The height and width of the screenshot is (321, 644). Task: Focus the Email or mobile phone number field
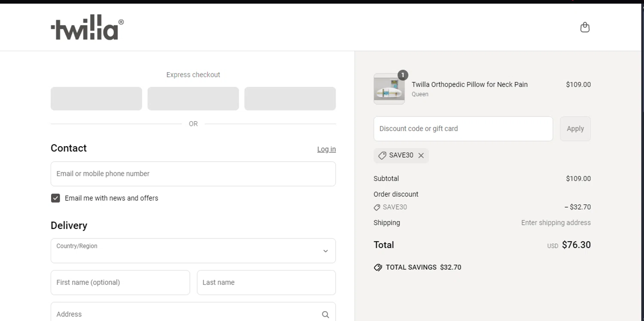pyautogui.click(x=193, y=174)
